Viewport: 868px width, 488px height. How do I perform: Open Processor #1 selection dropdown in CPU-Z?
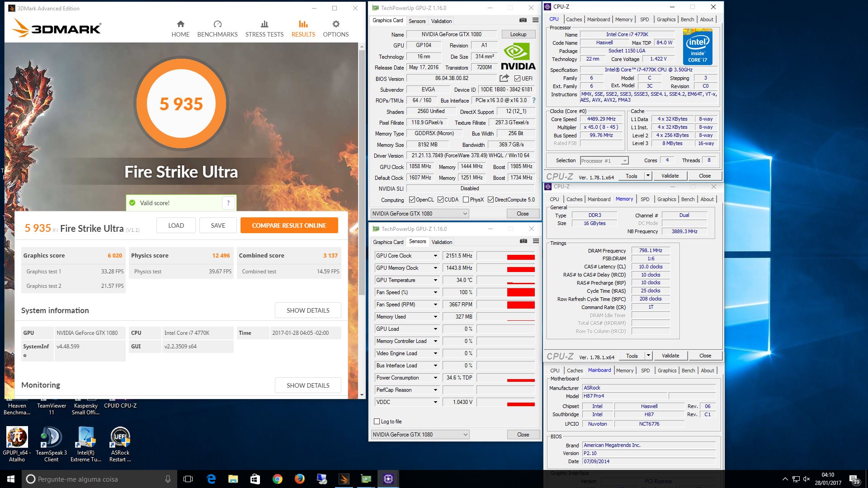pos(604,161)
